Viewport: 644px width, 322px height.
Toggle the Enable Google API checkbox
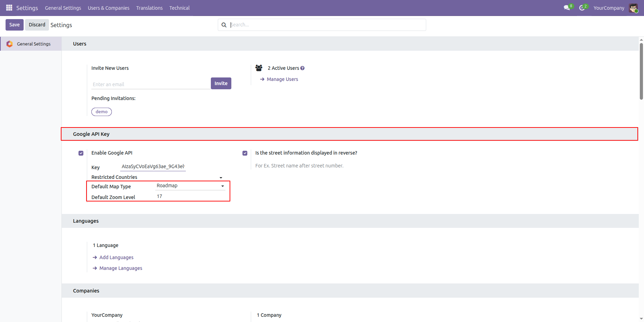pos(81,153)
